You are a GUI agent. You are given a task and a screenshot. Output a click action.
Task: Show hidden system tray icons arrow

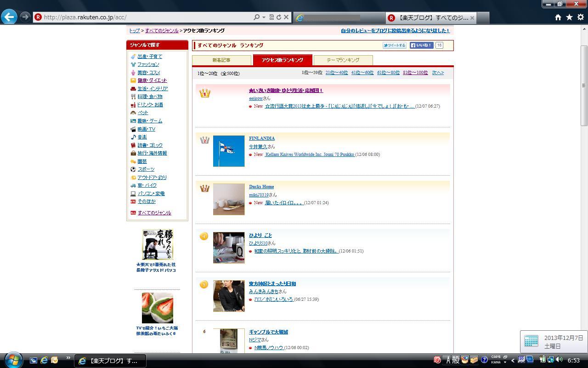(513, 361)
